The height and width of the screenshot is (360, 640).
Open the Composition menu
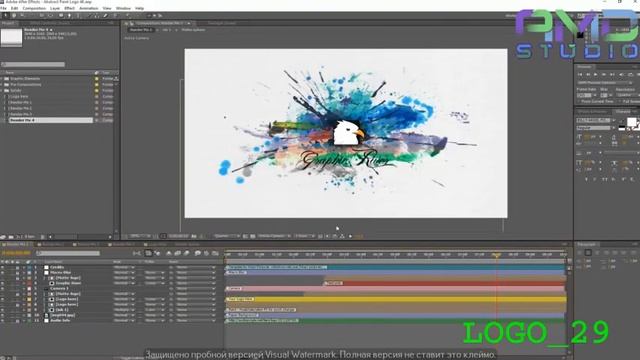[x=34, y=8]
